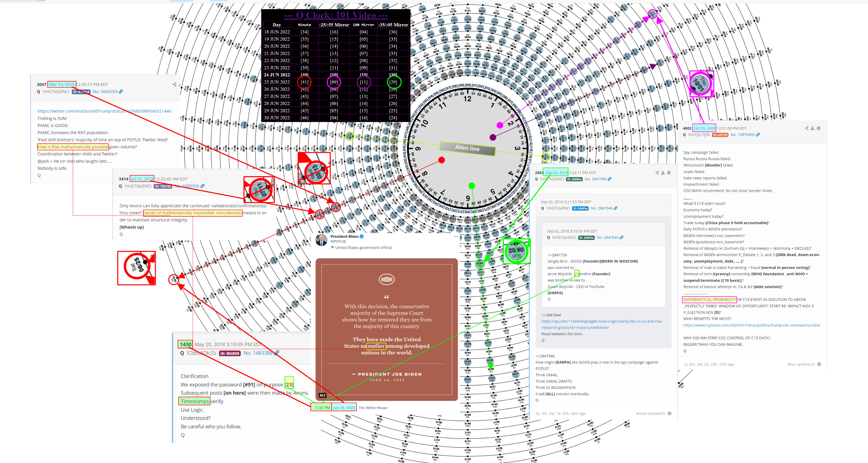Viewport: 868px width, 463px height.
Task: Open quoted post link No. 2847946
Action: tap(602, 208)
